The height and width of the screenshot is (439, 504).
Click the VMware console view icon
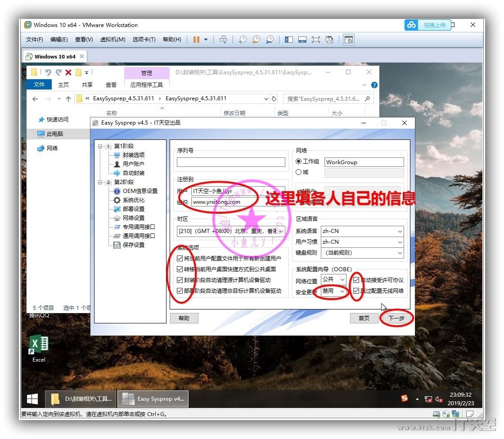[x=349, y=40]
